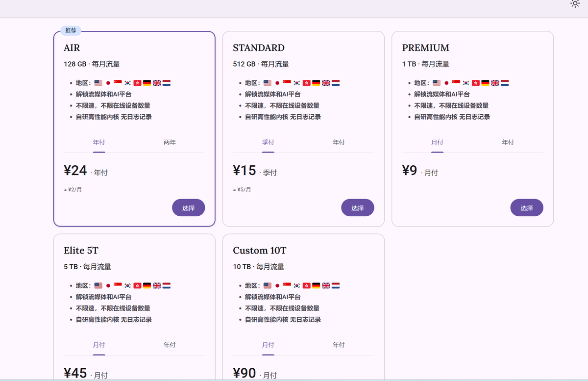Click the 1 TB · 每月流量 text

(x=426, y=64)
